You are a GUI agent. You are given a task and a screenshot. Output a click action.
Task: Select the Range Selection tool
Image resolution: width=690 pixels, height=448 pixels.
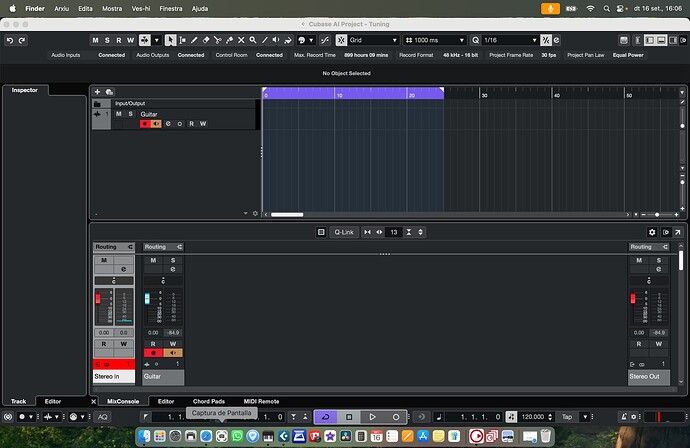(x=182, y=40)
